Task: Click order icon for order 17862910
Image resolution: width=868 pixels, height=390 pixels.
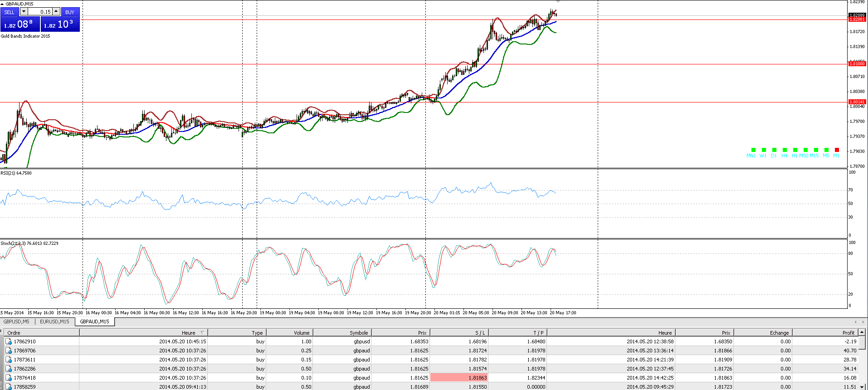Action: [9, 341]
